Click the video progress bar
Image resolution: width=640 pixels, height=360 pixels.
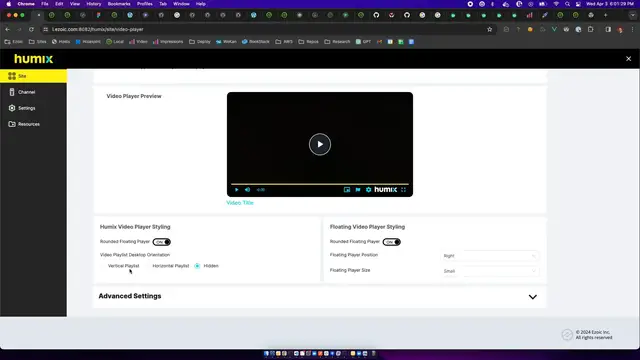(320, 184)
